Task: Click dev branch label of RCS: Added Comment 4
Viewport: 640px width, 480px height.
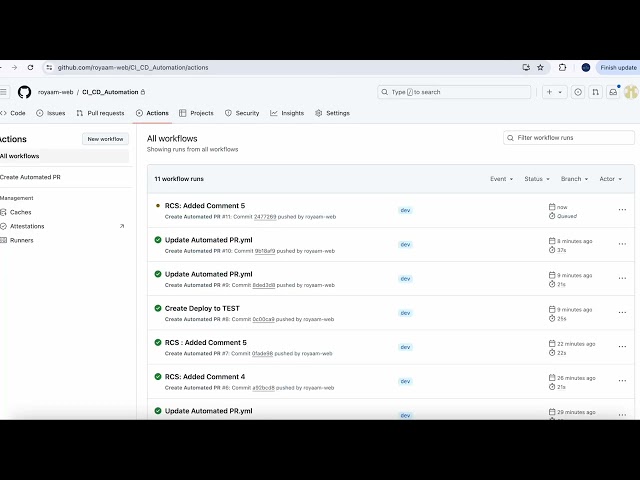Action: point(405,381)
